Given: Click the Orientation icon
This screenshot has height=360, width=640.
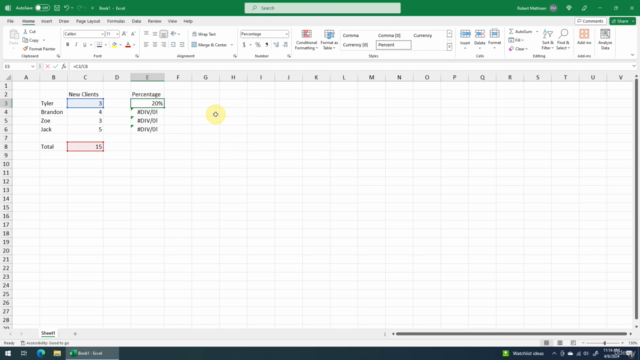Looking at the screenshot, I should [x=173, y=34].
